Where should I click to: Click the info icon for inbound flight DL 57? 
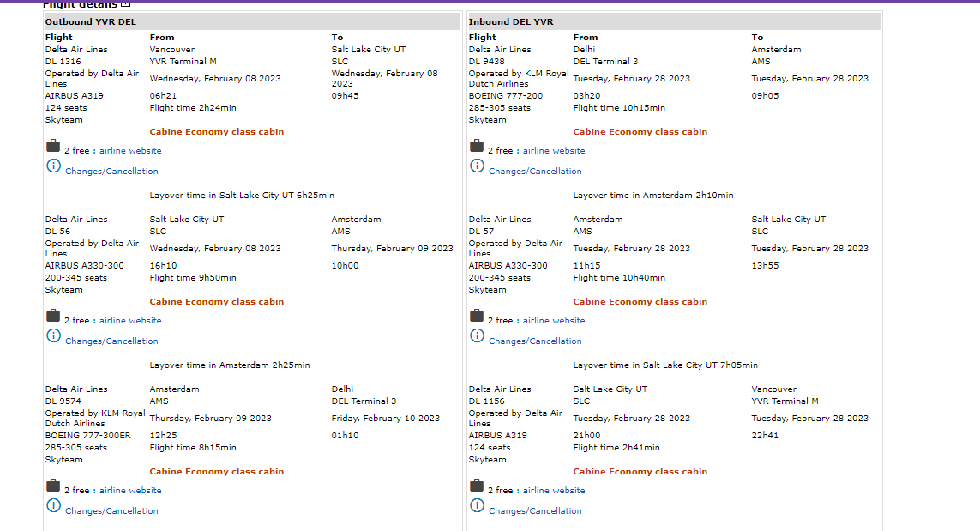click(x=477, y=336)
